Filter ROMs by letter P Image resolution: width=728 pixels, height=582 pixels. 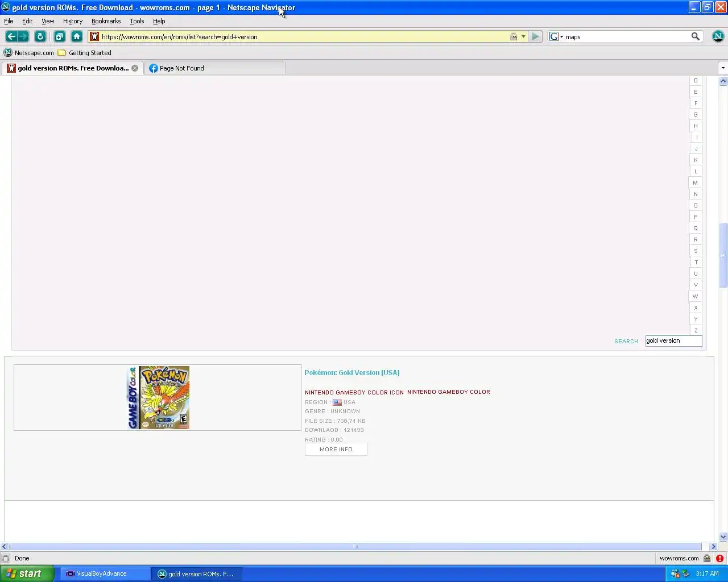[696, 217]
